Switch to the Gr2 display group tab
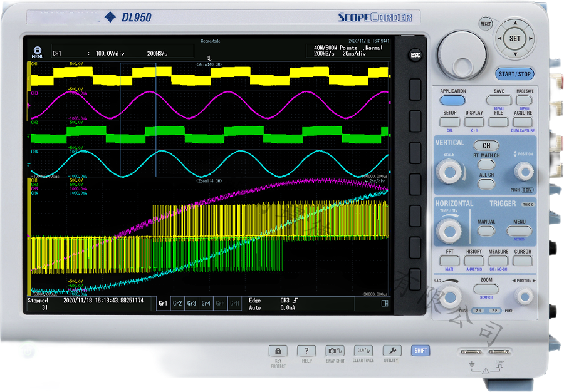564x392 pixels. pos(177,304)
